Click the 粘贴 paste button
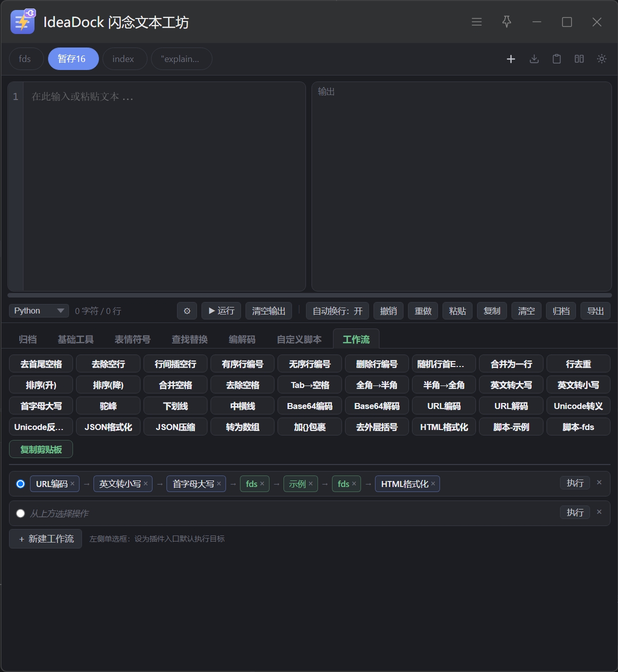The height and width of the screenshot is (672, 618). point(457,311)
